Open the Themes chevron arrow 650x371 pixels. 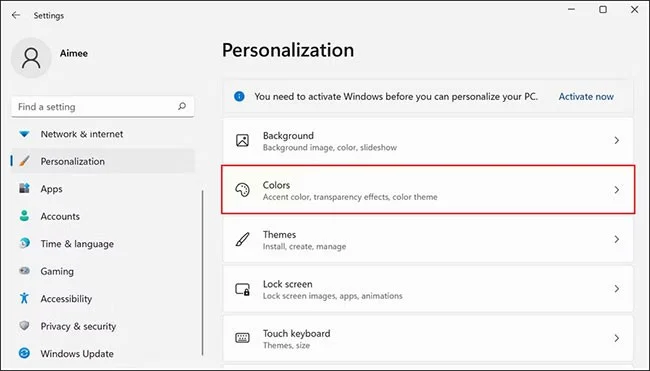(617, 239)
